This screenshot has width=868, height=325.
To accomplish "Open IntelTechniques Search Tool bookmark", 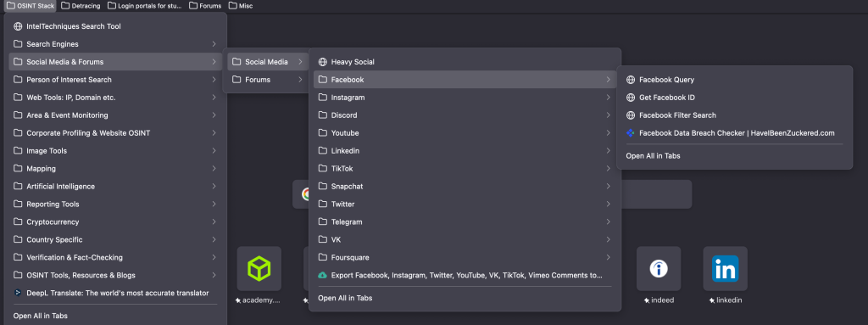I will coord(115,26).
